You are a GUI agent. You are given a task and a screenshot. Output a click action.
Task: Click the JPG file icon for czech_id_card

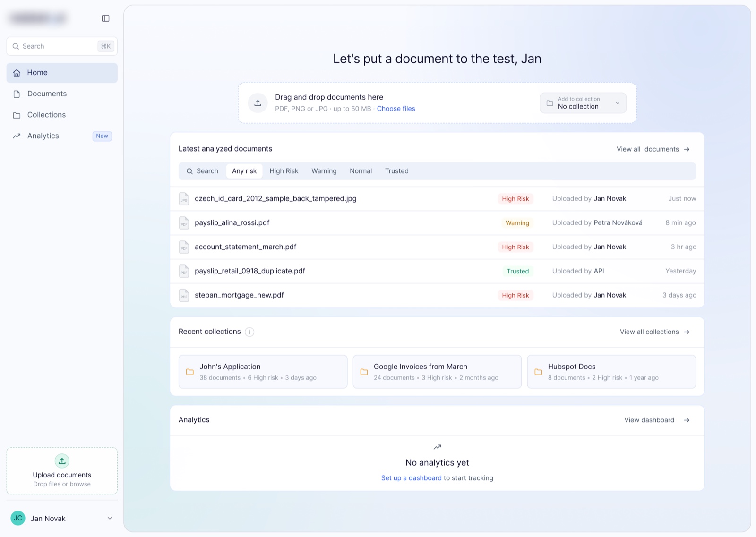point(184,199)
